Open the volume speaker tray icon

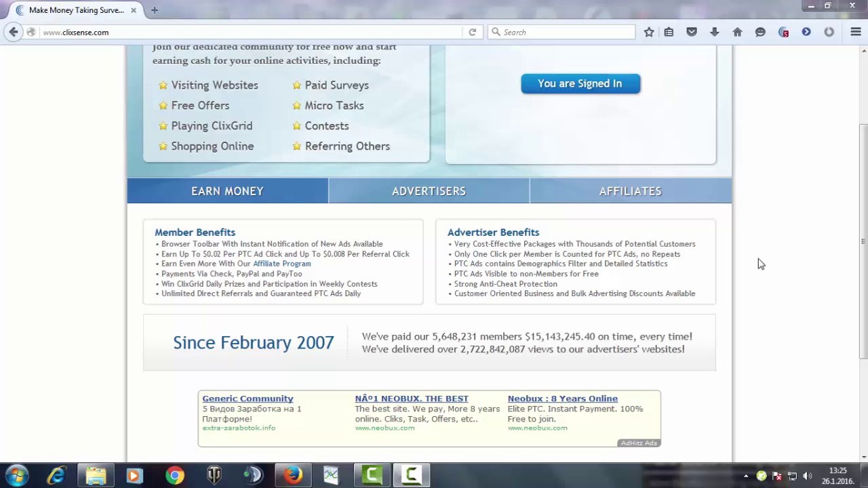tap(807, 476)
